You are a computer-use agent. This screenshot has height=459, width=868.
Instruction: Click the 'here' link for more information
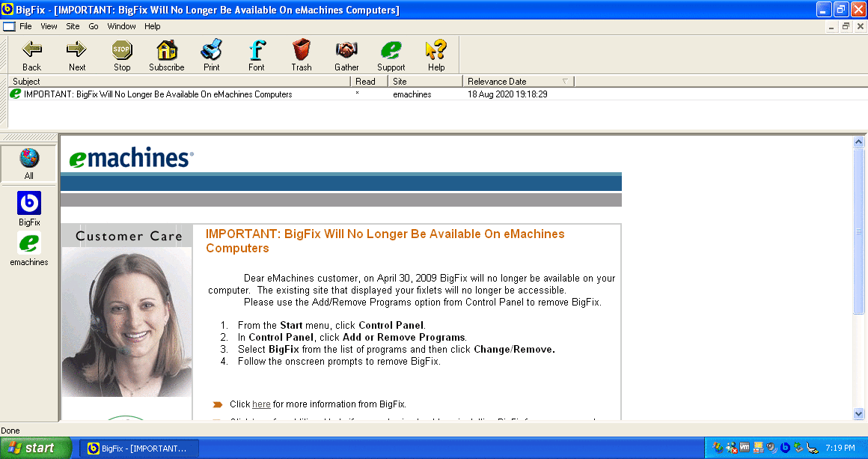coord(261,404)
